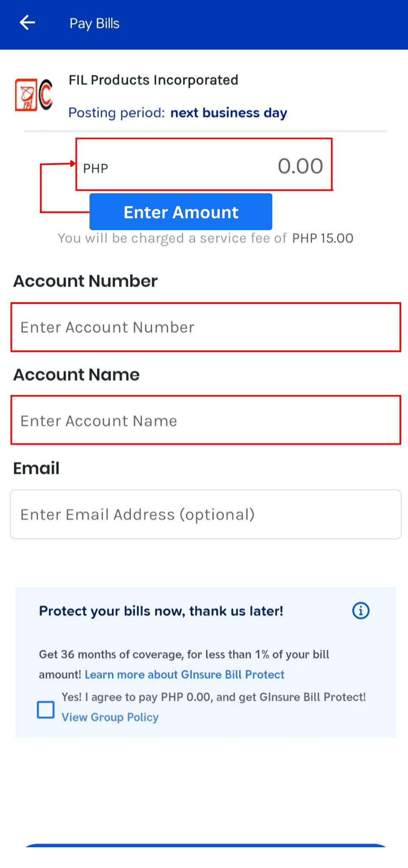Tap the Email label
The height and width of the screenshot is (868, 408).
click(36, 468)
